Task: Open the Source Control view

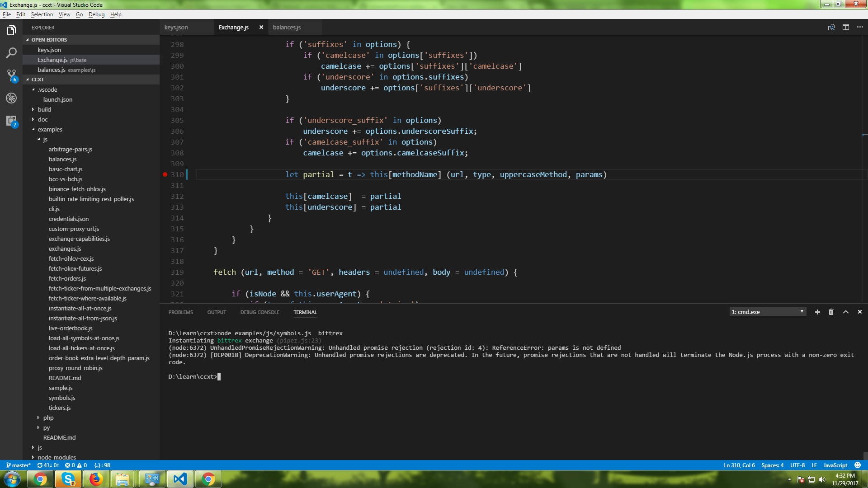Action: coord(11,75)
